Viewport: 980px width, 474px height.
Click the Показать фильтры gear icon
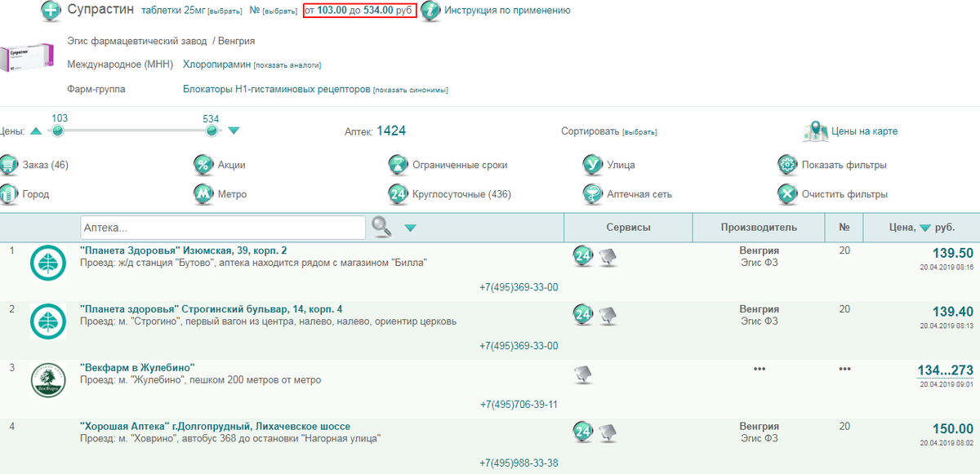[x=787, y=165]
